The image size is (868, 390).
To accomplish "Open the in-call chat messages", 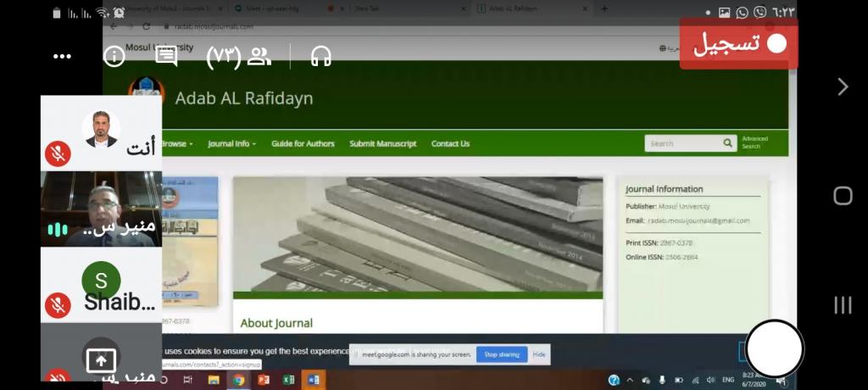I will [x=166, y=57].
